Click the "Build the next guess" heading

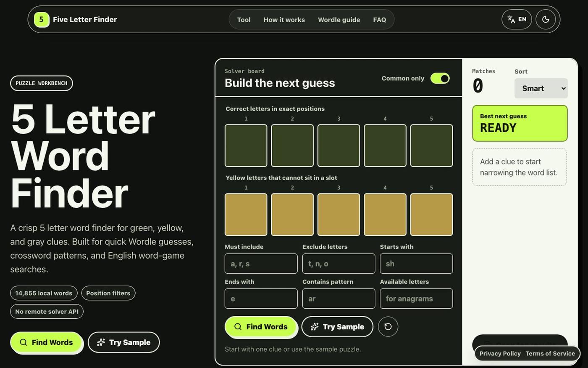[x=280, y=83]
